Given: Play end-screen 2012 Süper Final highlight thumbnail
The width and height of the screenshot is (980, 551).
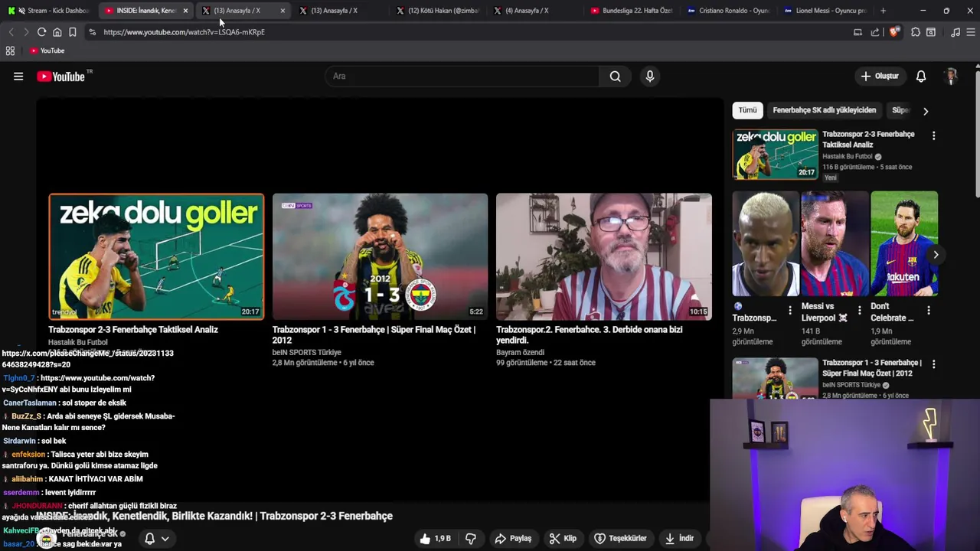Looking at the screenshot, I should [x=380, y=256].
